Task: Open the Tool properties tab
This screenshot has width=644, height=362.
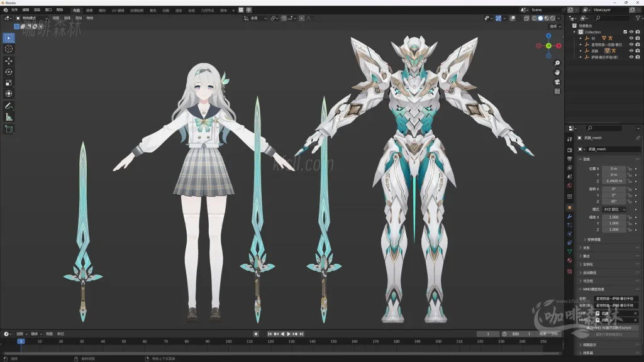Action: pos(569,140)
